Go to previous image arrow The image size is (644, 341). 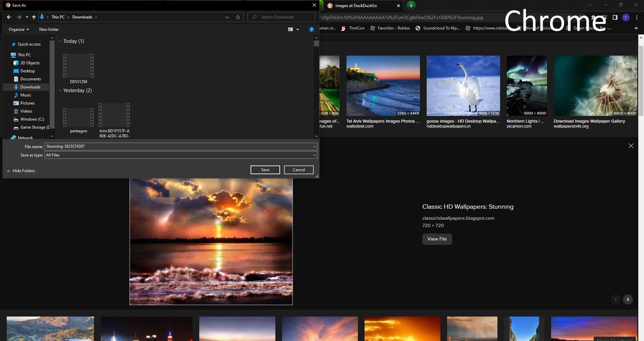(615, 299)
